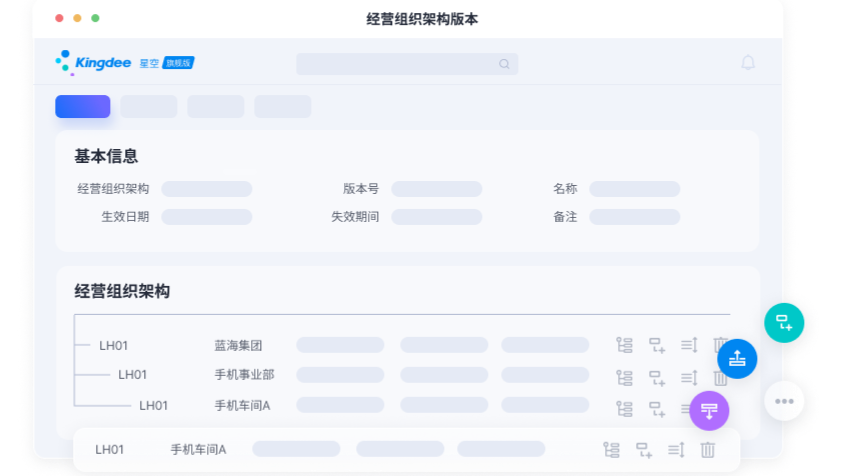847x476 pixels.
Task: Click LH01 code in floating bottom row
Action: pos(110,450)
